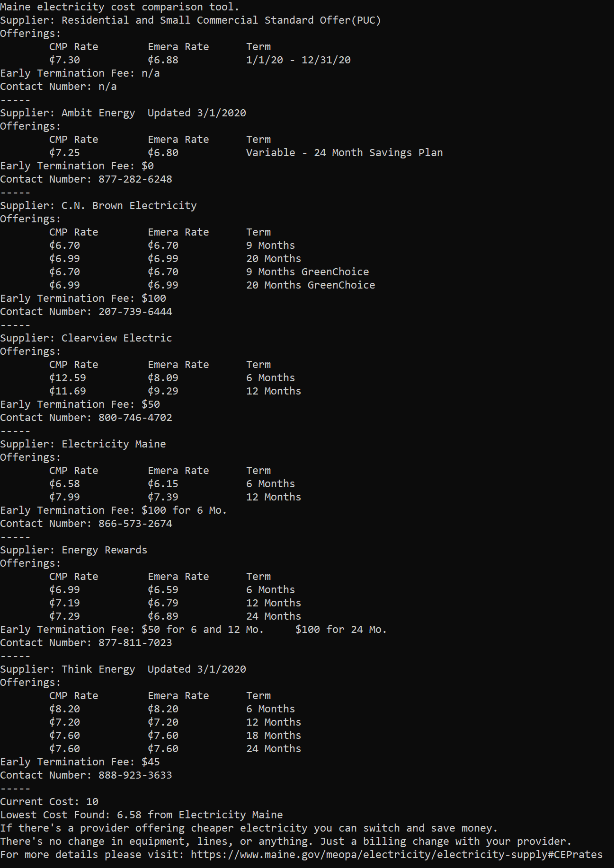This screenshot has height=868, width=614.
Task: Click the "9 Months GreenChoice" term
Action: coord(308,272)
